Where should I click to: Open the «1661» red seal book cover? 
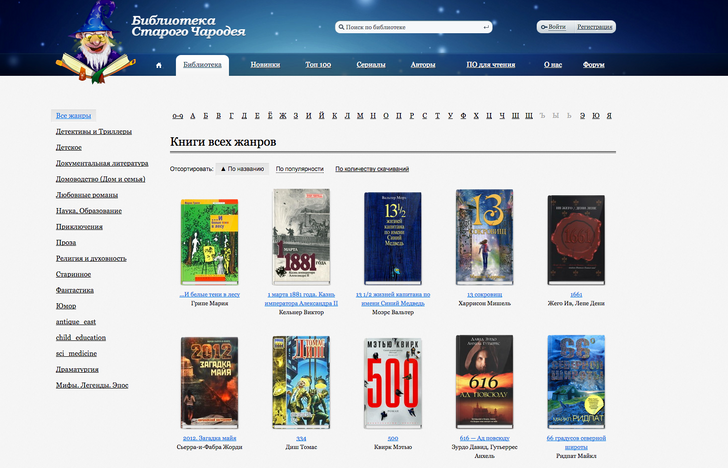574,237
